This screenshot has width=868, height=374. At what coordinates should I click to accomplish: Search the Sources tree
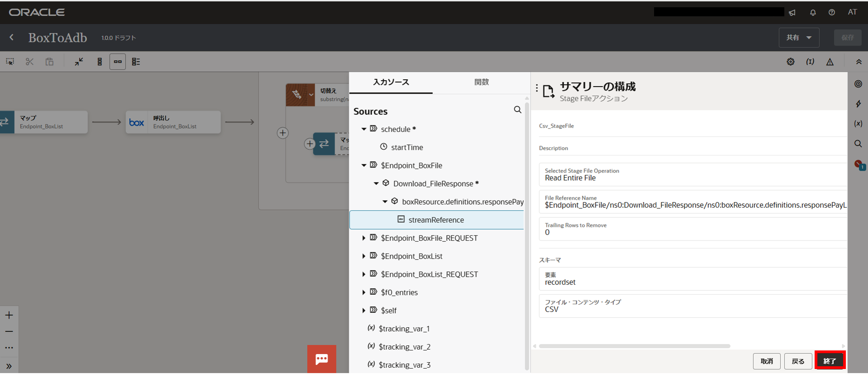[517, 110]
